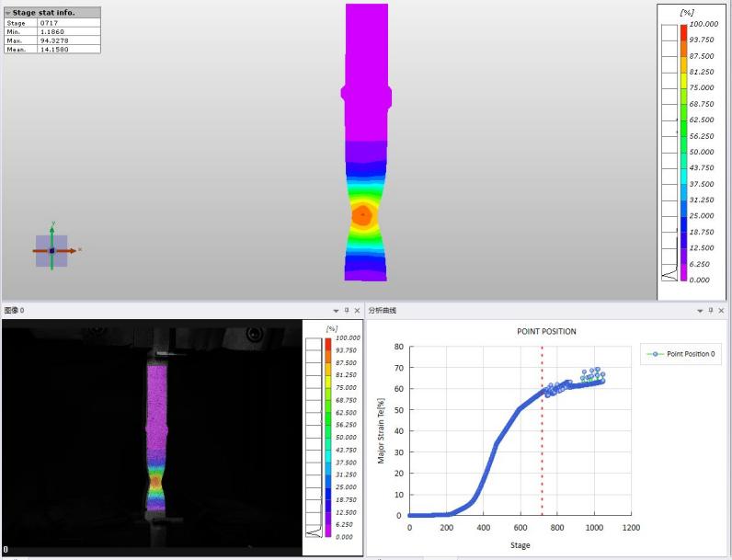The height and width of the screenshot is (560, 732).
Task: Open the analysis curve panel dropdown menu
Action: coord(698,311)
